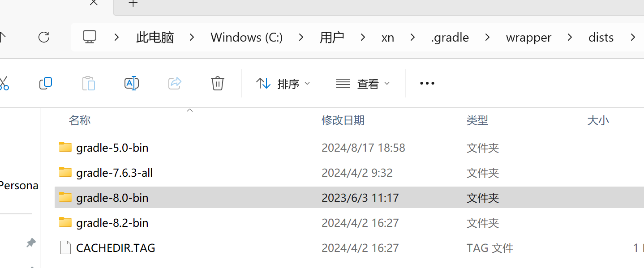The width and height of the screenshot is (644, 268).
Task: Go to the 此电脑 breadcrumb
Action: point(155,38)
